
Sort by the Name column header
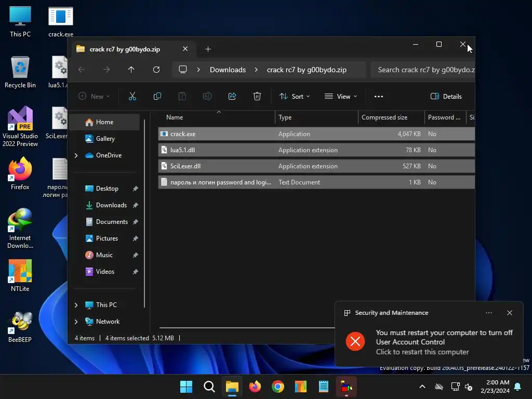217,117
